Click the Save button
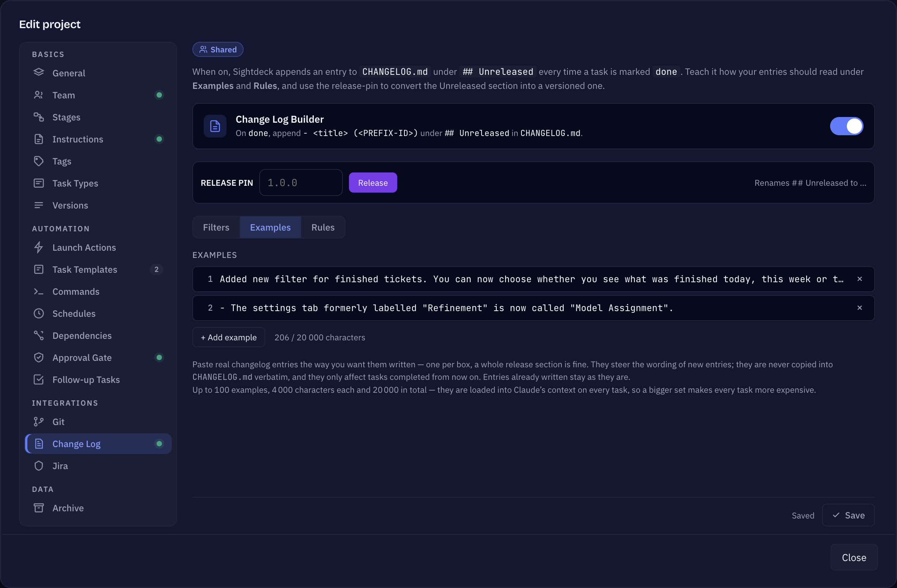Viewport: 897px width, 588px height. [848, 515]
